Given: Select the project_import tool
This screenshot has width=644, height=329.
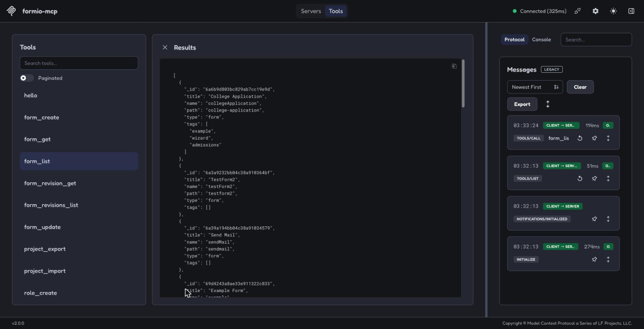Looking at the screenshot, I should (x=79, y=271).
